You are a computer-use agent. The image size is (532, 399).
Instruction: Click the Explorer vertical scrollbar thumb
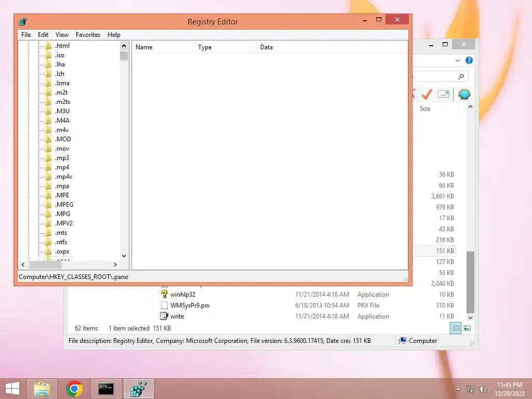click(470, 282)
